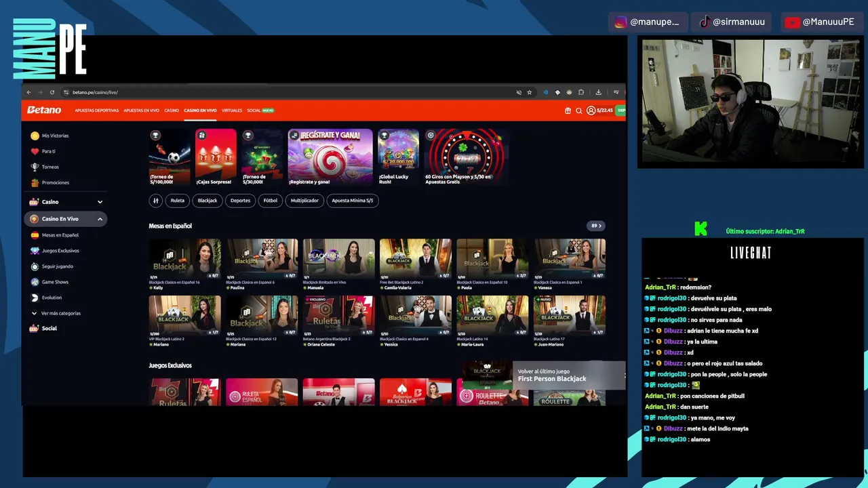Open Promociones in the sidebar
The image size is (868, 488).
[56, 182]
